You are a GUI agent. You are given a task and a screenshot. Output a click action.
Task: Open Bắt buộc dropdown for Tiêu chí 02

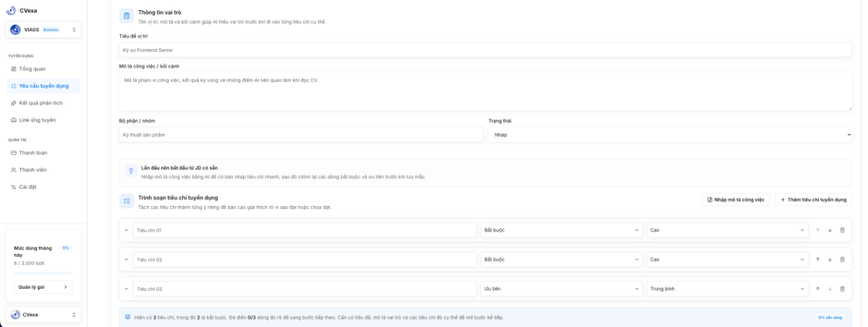click(561, 259)
